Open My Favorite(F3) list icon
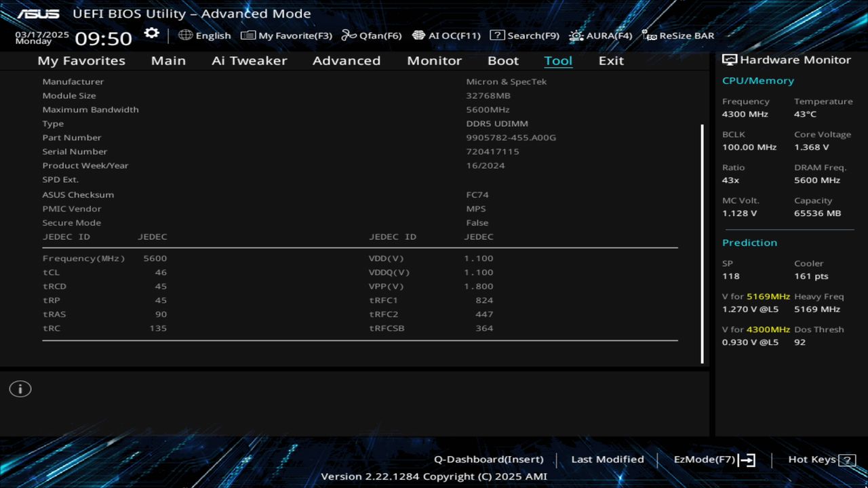Viewport: 868px width, 488px height. click(248, 35)
